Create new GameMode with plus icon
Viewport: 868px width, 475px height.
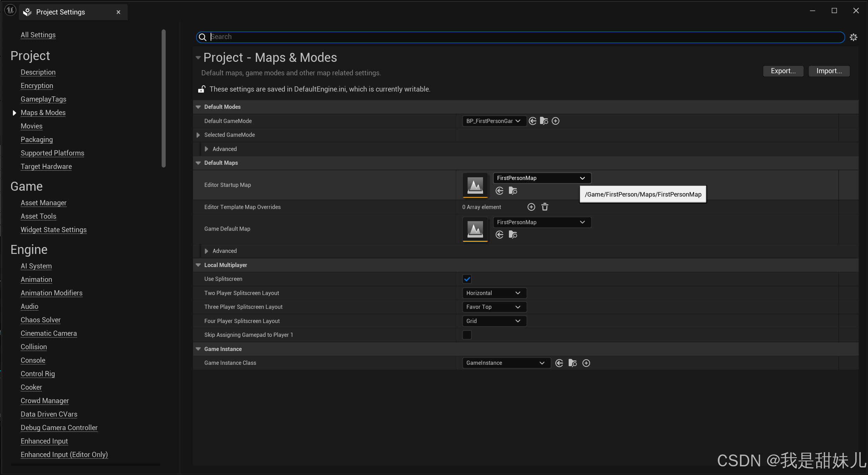pos(555,121)
